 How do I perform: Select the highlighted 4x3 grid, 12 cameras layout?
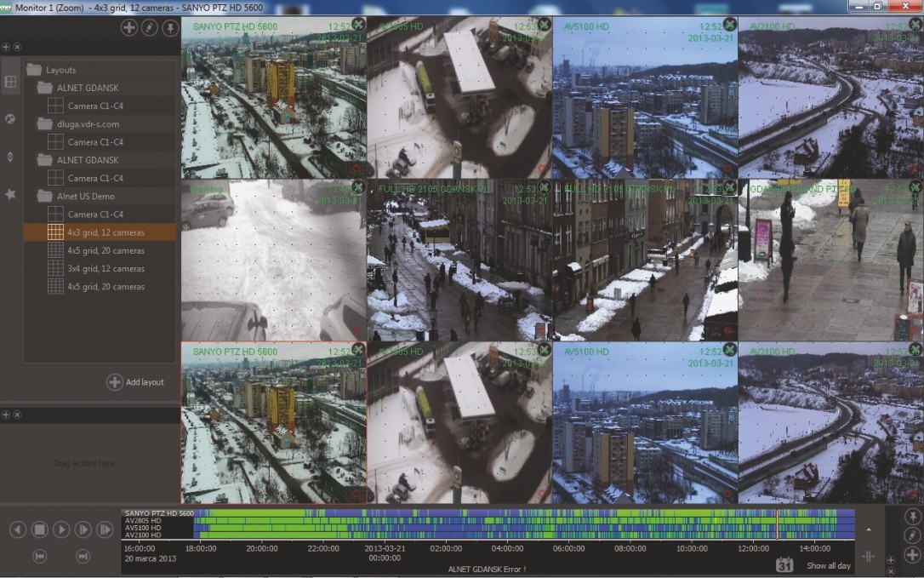coord(106,232)
